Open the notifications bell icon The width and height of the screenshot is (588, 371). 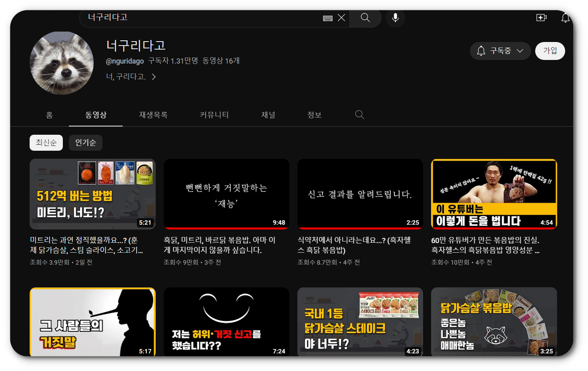[565, 18]
